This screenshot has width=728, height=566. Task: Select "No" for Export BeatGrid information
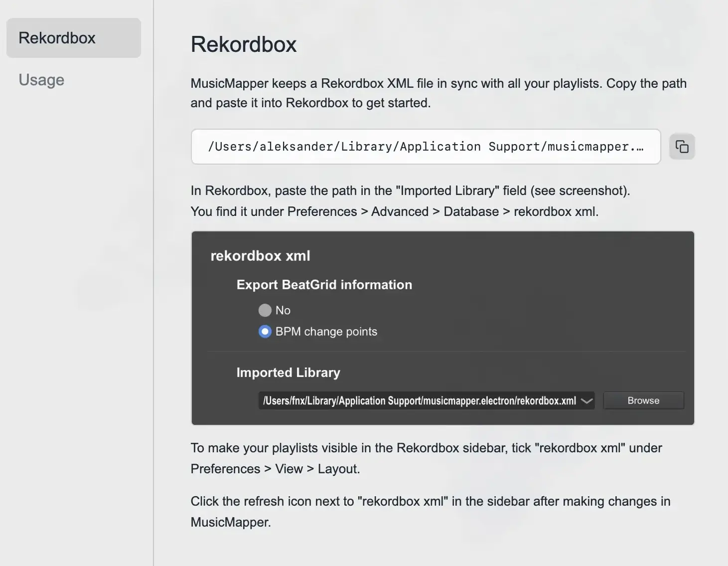click(265, 310)
